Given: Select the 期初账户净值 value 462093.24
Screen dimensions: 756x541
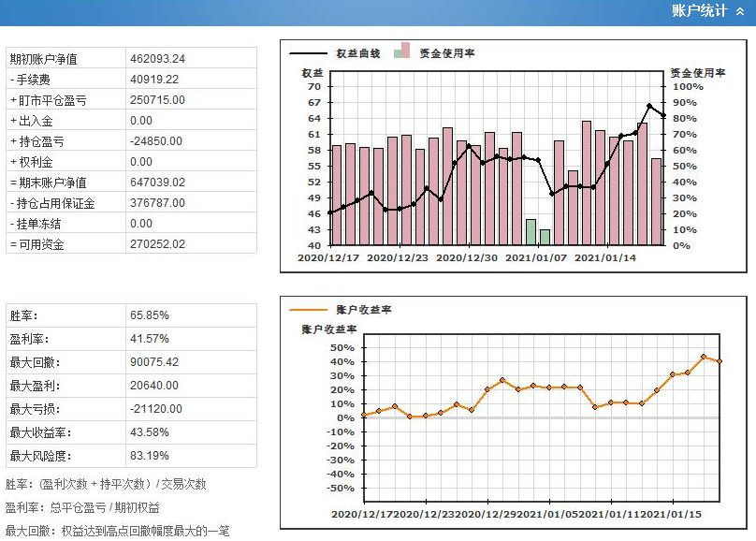Looking at the screenshot, I should [158, 59].
